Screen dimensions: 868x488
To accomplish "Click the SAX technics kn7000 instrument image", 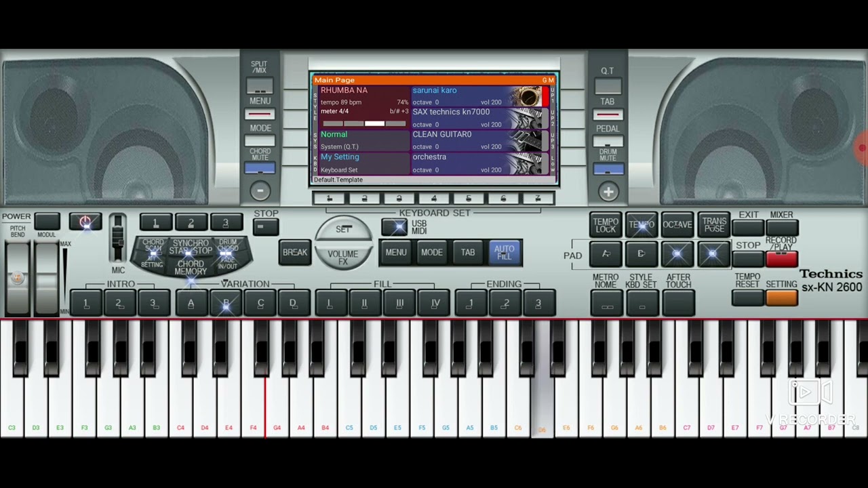I will pos(528,119).
